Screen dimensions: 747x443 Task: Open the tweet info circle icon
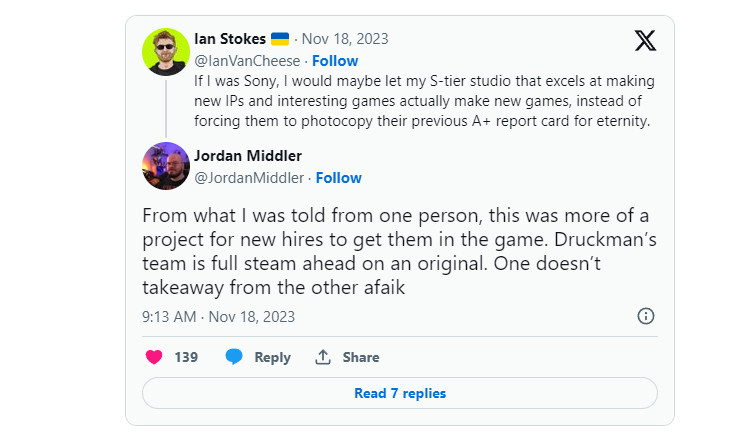646,316
